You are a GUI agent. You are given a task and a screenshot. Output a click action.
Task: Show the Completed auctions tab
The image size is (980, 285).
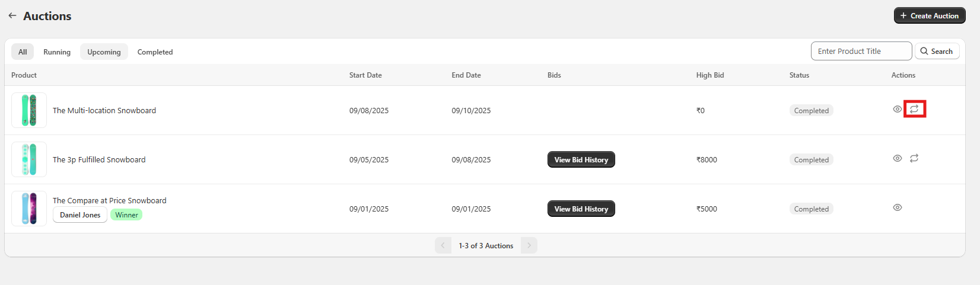pyautogui.click(x=155, y=52)
